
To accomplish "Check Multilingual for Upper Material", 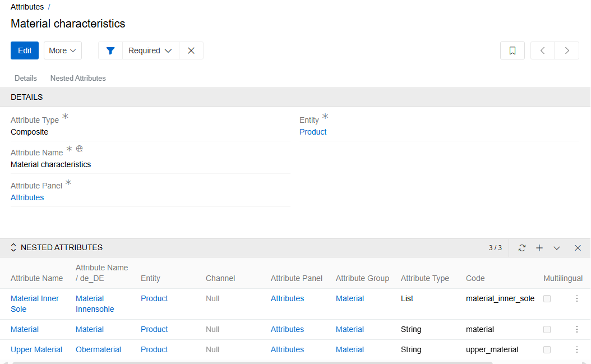I will coord(547,349).
